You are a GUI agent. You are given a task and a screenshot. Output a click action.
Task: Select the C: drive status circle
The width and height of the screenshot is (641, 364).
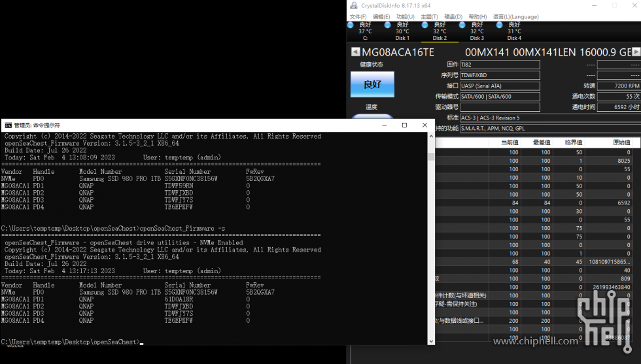351,25
